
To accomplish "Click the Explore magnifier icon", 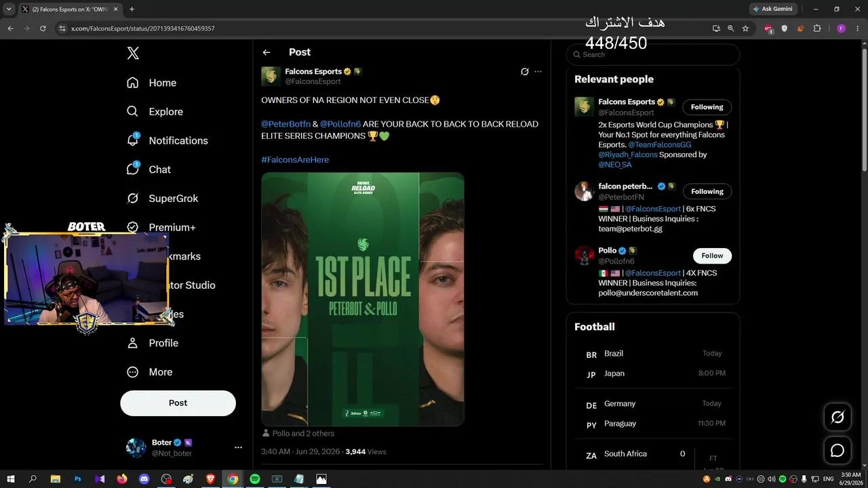I will coord(133,112).
